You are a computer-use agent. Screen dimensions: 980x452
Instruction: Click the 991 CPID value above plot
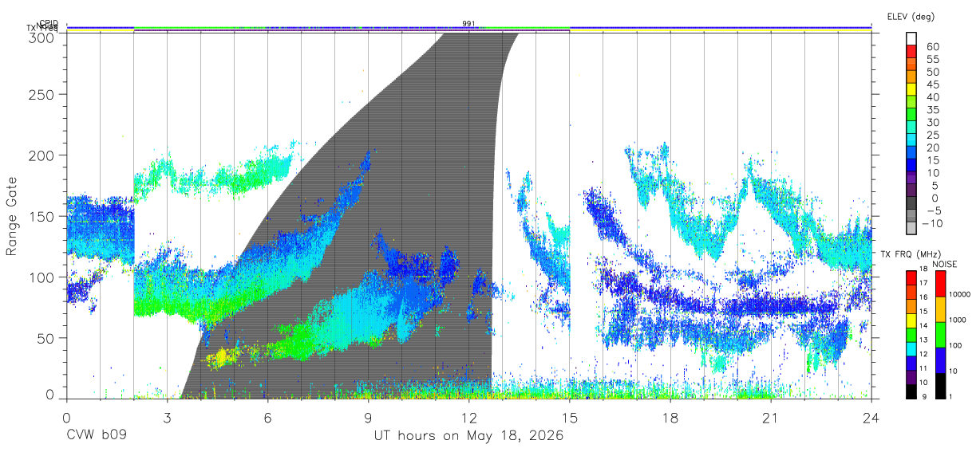469,23
